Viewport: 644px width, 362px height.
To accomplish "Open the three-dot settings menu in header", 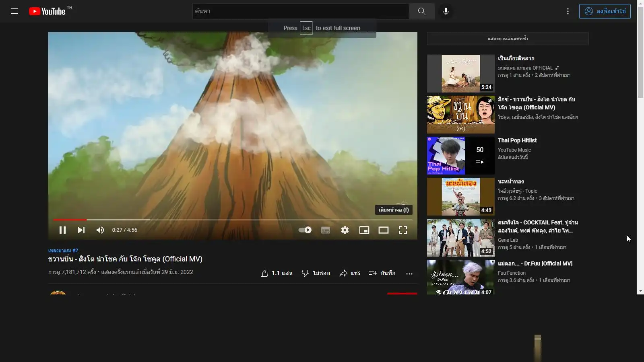I will tap(568, 11).
